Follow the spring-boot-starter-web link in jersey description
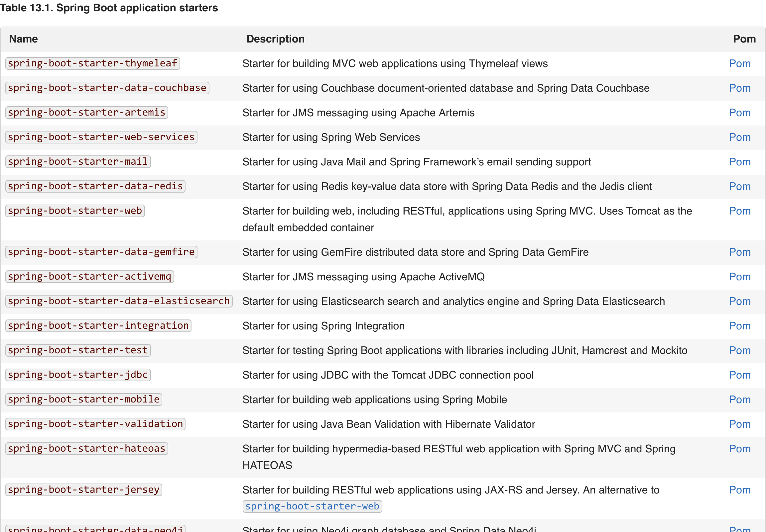Viewport: 766px width, 532px height. point(312,506)
